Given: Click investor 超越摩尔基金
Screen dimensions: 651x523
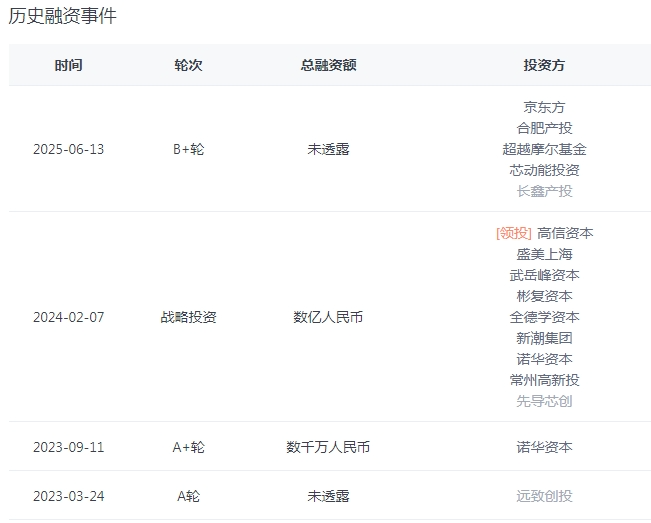Looking at the screenshot, I should click(x=544, y=149).
